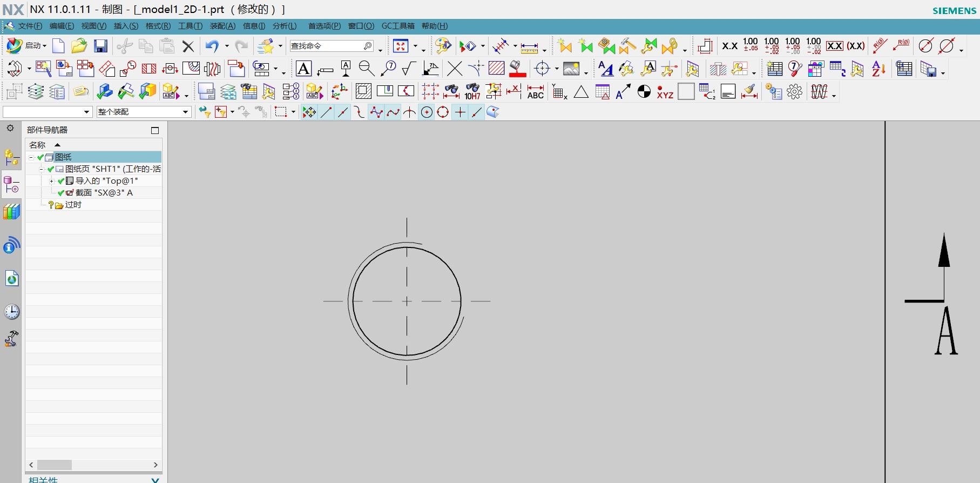Click the 查找命令 search field
980x483 pixels.
coord(332,46)
